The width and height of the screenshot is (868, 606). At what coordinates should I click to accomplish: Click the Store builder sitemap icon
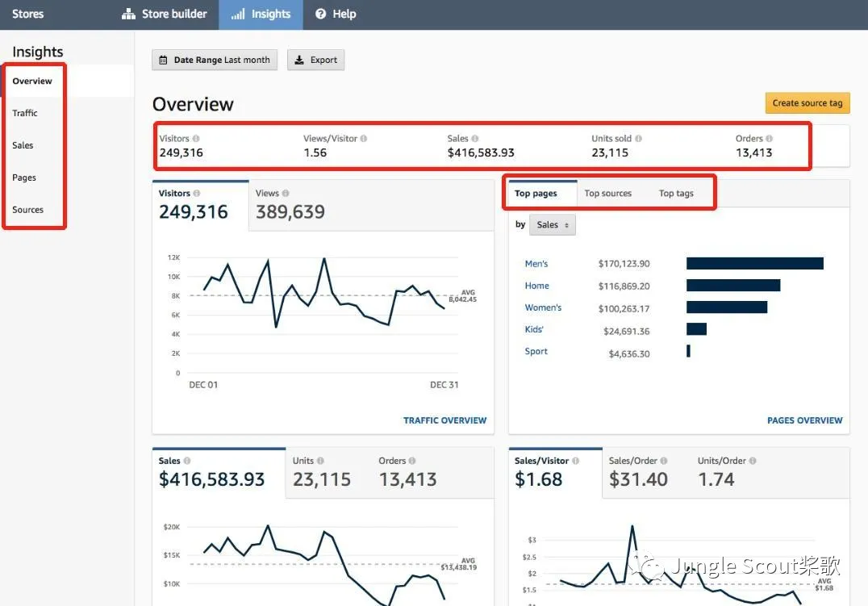point(128,15)
